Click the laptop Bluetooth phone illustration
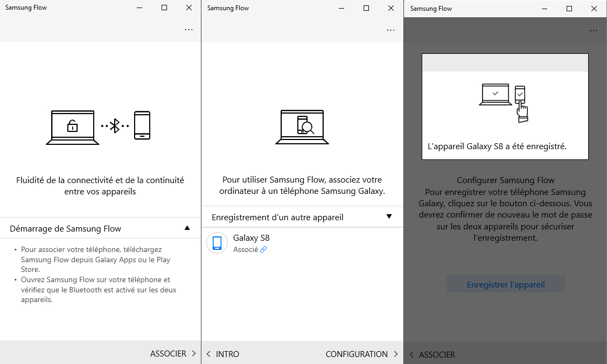 click(x=99, y=128)
